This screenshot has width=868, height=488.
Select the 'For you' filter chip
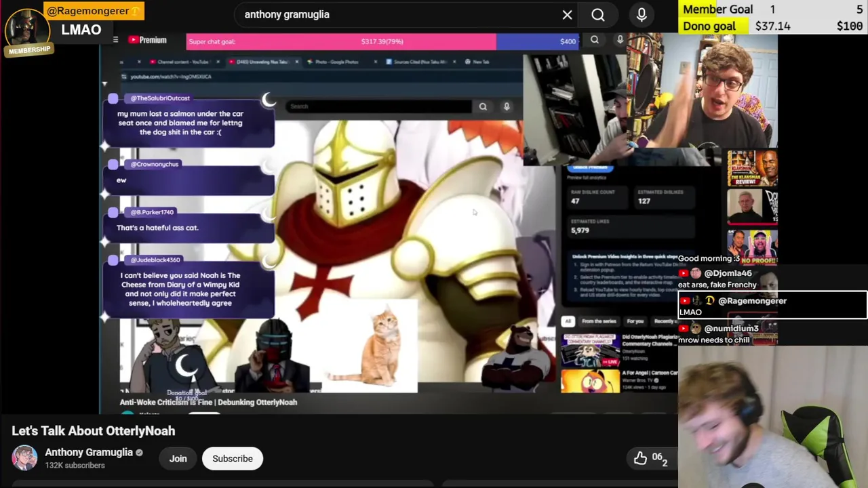(635, 321)
